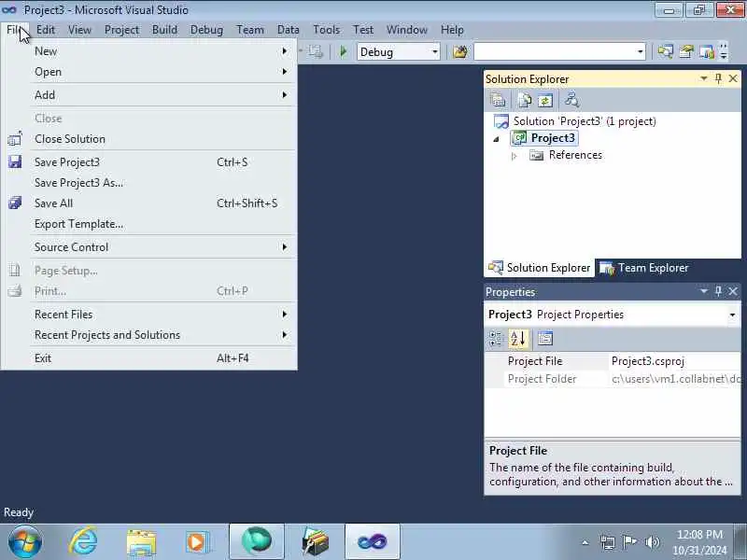Viewport: 747px width, 560px height.
Task: Expand Recent Projects and Solutions submenu
Action: pyautogui.click(x=149, y=335)
